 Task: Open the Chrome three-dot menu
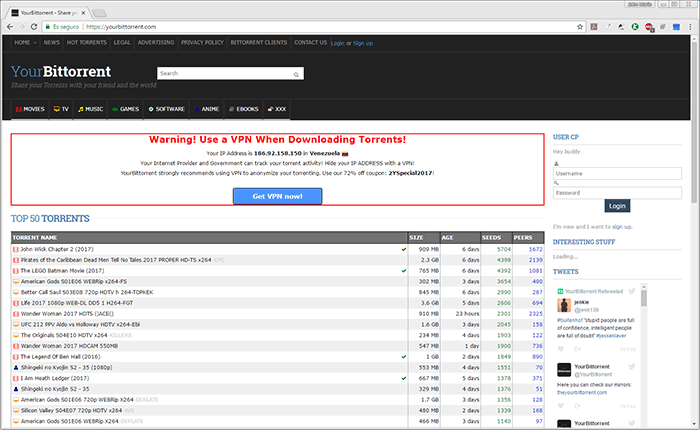pyautogui.click(x=690, y=27)
